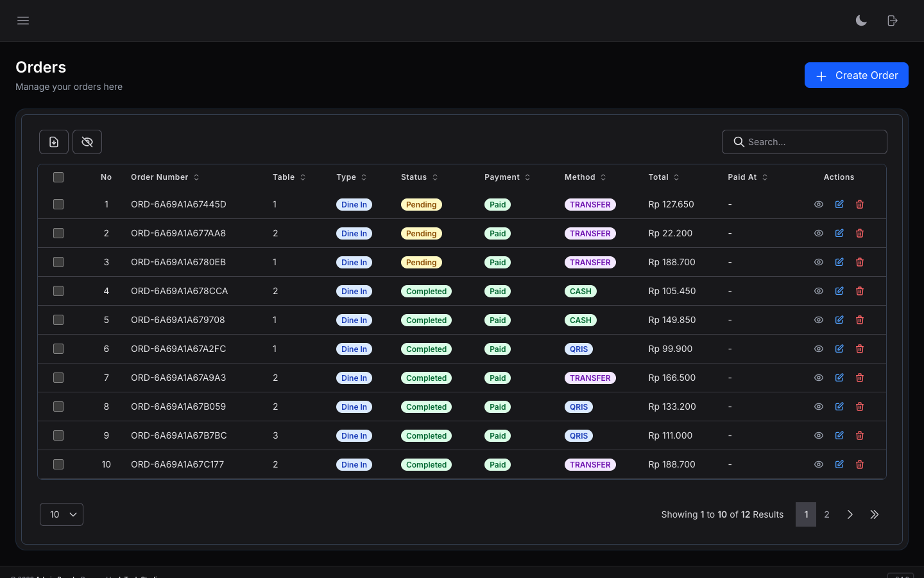Click order number ORD-6A69A1A67B7BC
The image size is (924, 578).
(179, 435)
